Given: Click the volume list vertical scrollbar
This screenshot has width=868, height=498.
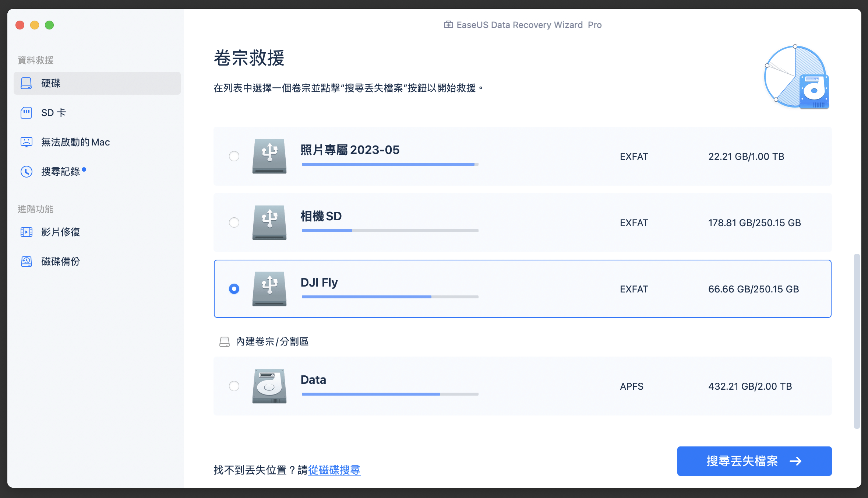Looking at the screenshot, I should 857,341.
